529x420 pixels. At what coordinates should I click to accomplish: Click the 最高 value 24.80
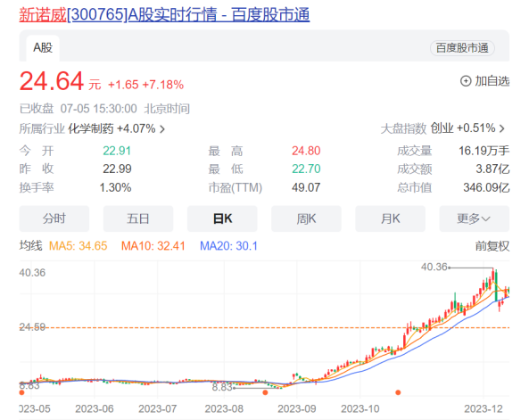pos(306,151)
